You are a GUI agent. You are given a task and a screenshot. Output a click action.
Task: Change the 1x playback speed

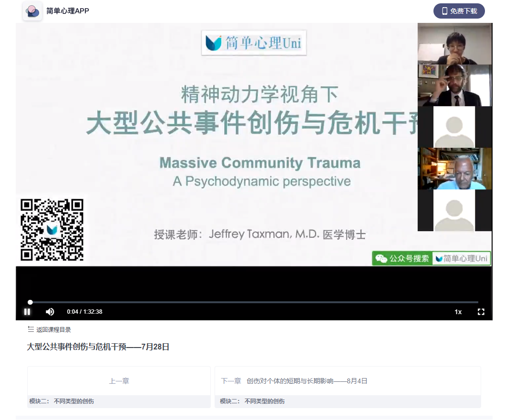pos(458,312)
